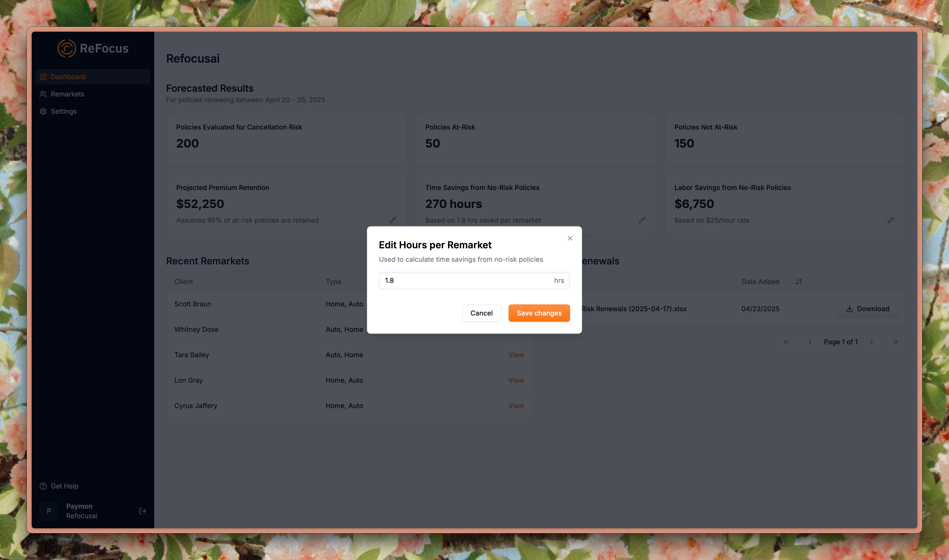Click the Forecasted Results heading
Image resolution: width=949 pixels, height=560 pixels.
tap(210, 88)
